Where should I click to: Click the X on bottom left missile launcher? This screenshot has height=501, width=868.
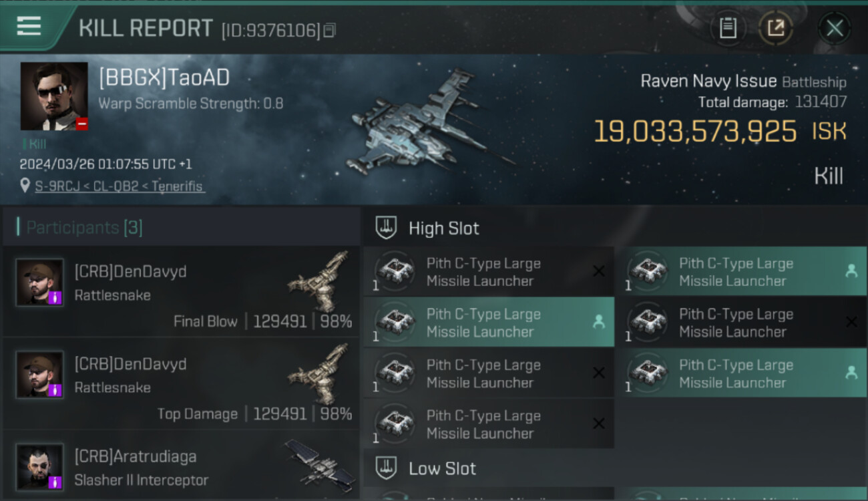click(599, 424)
